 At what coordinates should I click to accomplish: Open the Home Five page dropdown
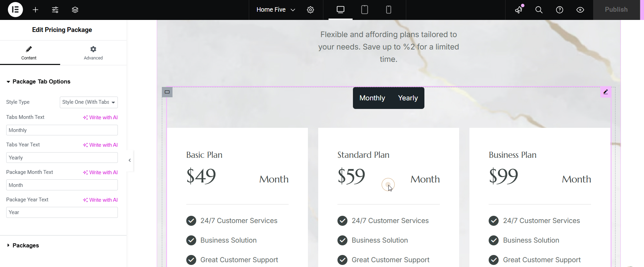point(276,10)
